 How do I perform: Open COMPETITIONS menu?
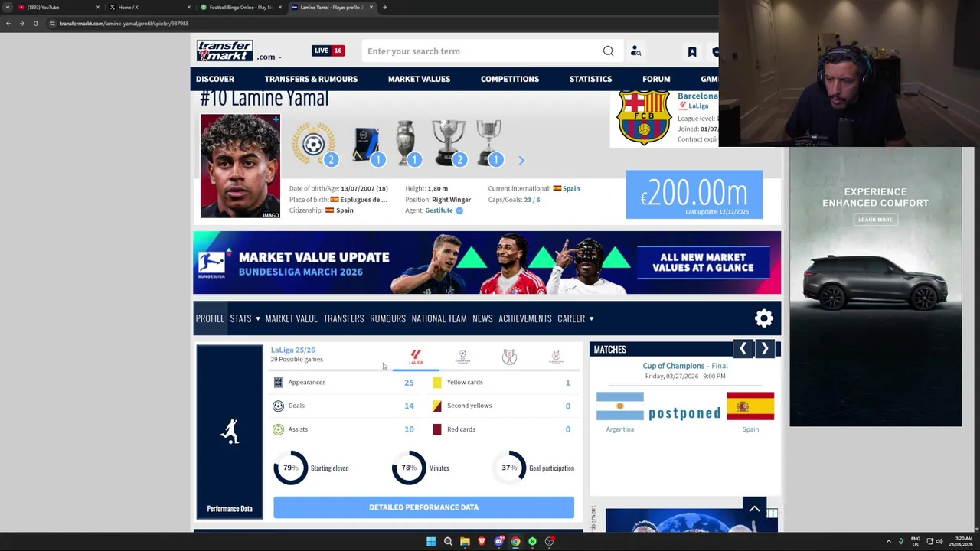point(510,79)
